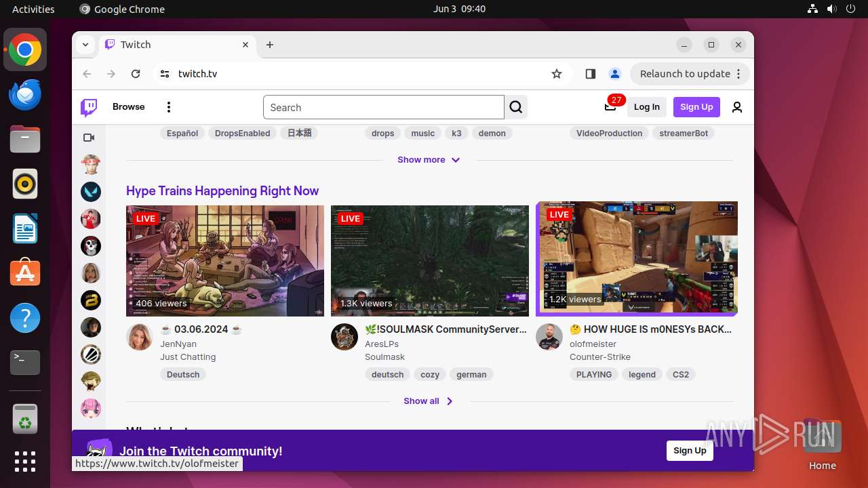The image size is (868, 488).
Task: Open the Activities overview
Action: [x=33, y=9]
